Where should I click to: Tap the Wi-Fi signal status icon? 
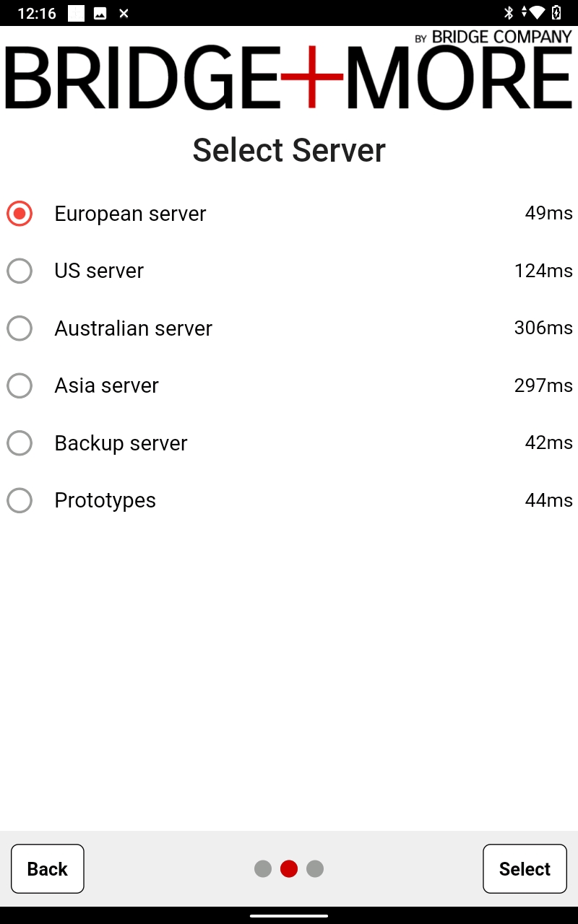pos(535,13)
